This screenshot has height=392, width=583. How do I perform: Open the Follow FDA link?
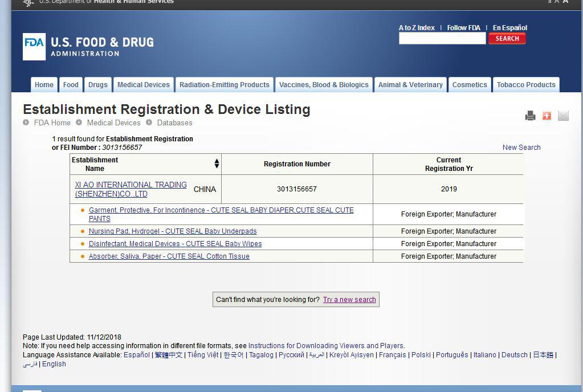click(x=464, y=27)
